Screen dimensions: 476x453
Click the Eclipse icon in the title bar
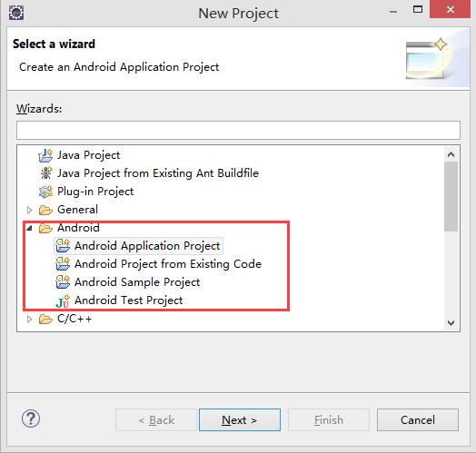(16, 13)
